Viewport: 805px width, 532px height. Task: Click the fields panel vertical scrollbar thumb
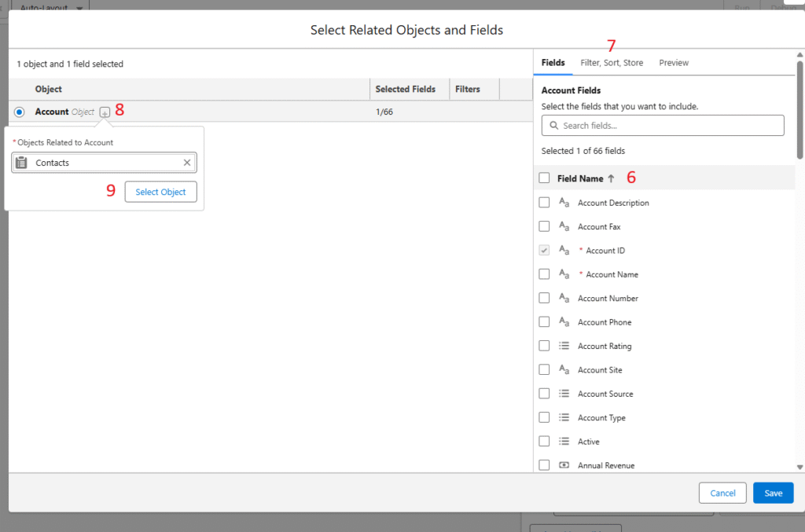799,110
